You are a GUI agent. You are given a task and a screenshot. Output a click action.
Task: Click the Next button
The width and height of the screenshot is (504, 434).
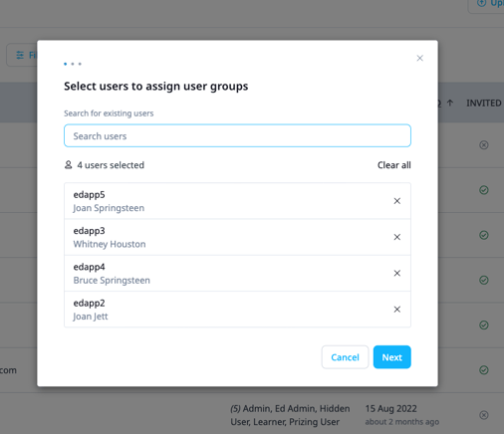(391, 357)
